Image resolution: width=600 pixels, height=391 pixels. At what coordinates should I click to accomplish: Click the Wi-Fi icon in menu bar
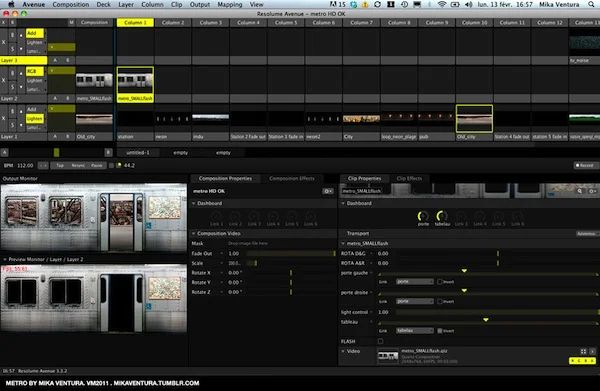tap(442, 4)
